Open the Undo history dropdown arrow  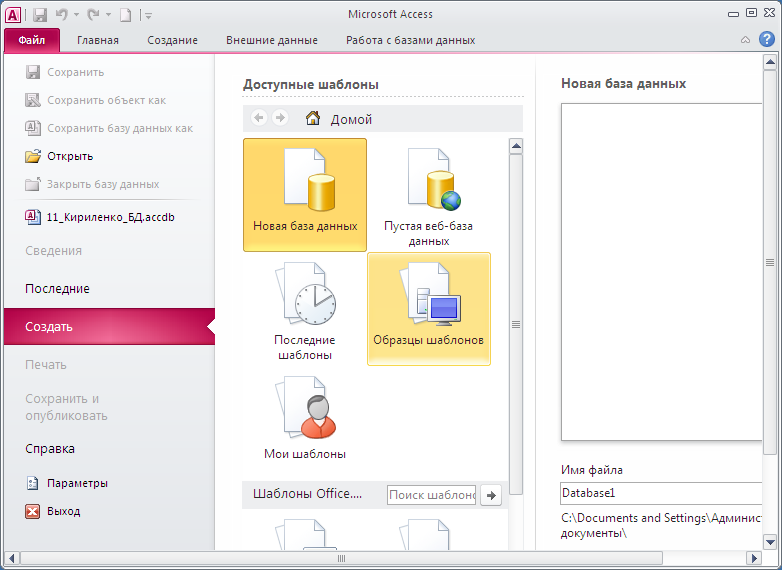click(76, 15)
